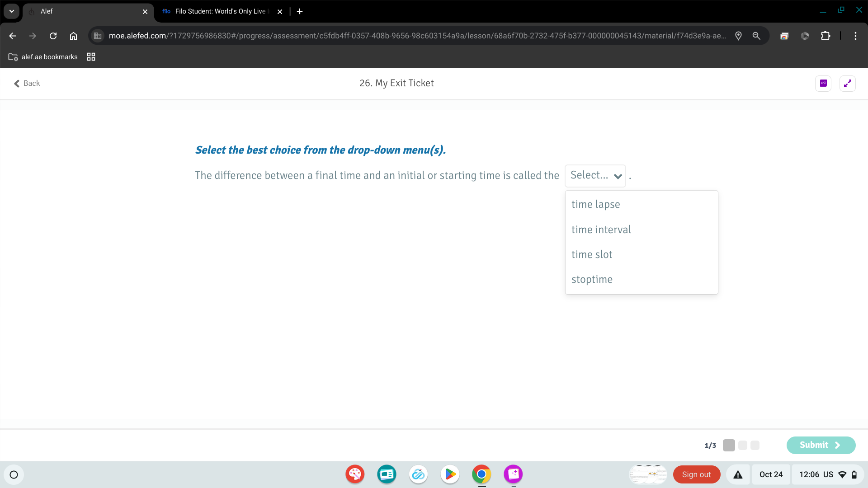Choose the "time interval" option
This screenshot has height=488, width=868.
click(x=601, y=230)
